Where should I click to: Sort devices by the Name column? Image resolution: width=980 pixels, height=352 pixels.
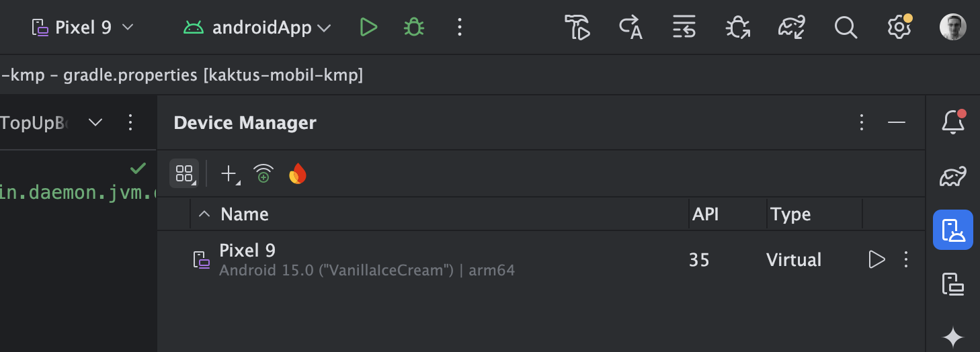[245, 214]
